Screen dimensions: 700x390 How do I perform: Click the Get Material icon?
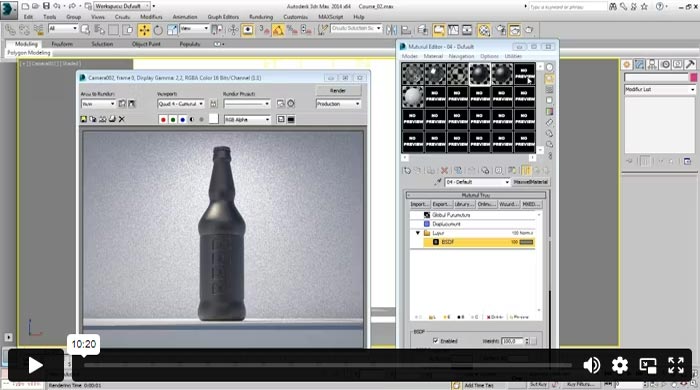[407, 170]
